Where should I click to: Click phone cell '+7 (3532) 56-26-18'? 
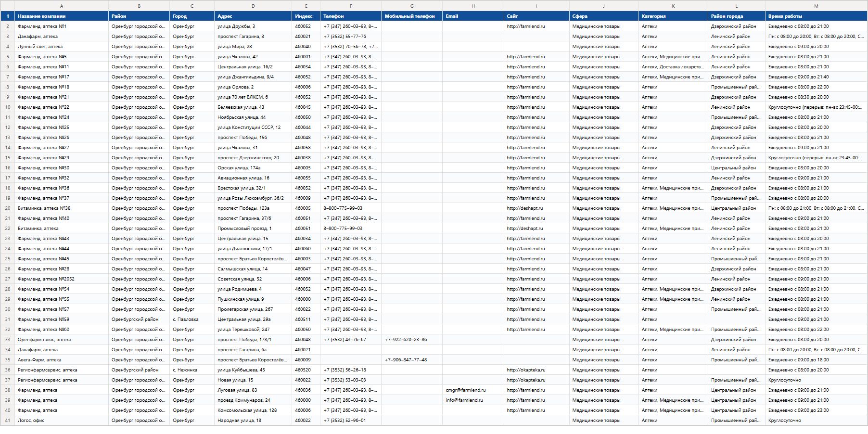coord(351,370)
